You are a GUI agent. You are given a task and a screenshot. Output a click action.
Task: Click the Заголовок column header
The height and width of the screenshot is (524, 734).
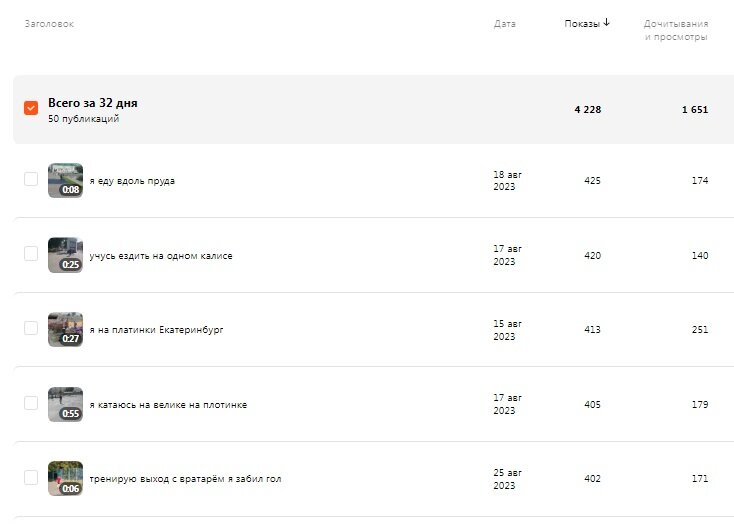click(x=49, y=23)
